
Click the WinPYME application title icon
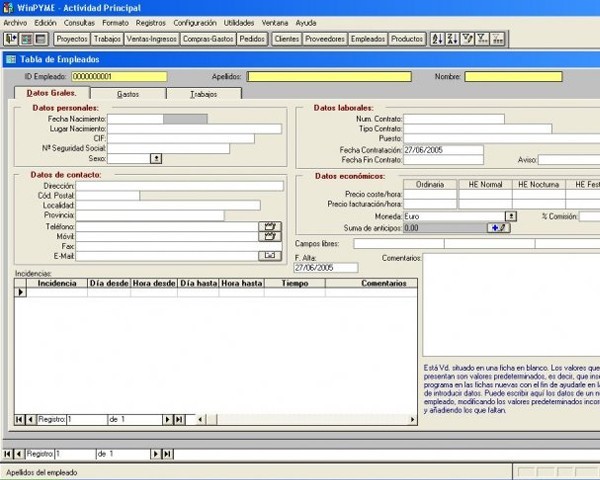pyautogui.click(x=8, y=8)
